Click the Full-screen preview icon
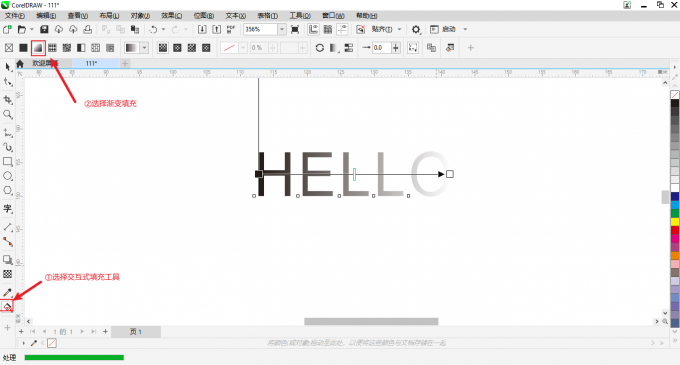The height and width of the screenshot is (365, 680). [295, 29]
